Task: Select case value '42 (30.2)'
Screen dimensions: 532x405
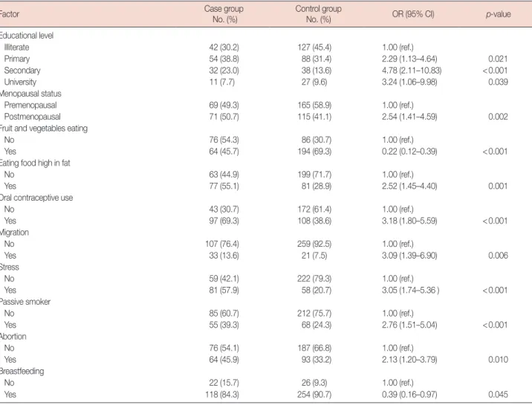Action: pos(224,47)
